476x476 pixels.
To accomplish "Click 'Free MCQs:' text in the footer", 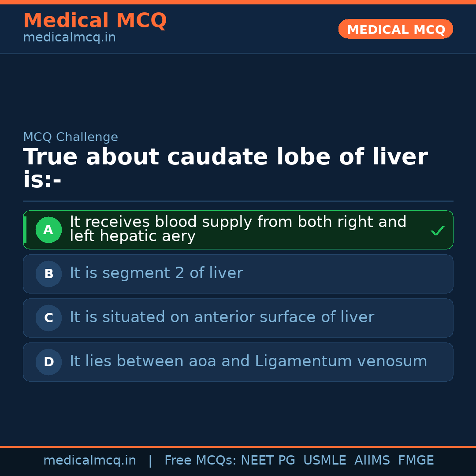I will point(201,461).
